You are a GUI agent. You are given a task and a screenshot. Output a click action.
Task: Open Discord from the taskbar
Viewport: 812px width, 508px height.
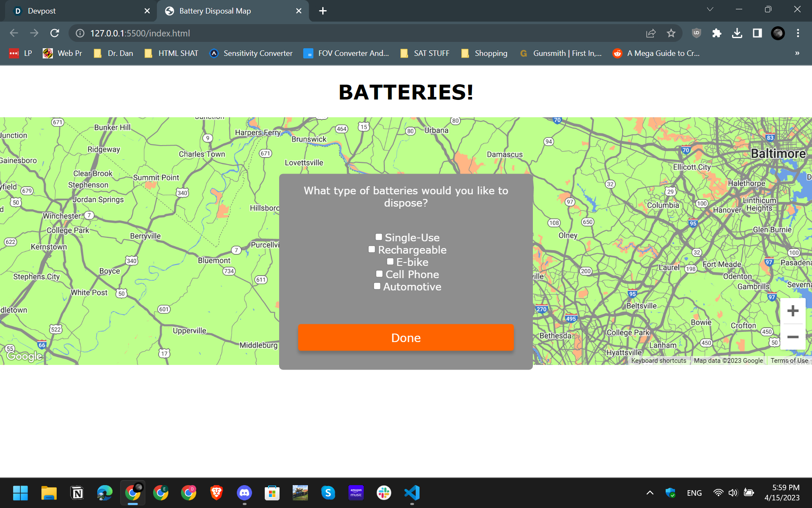click(x=244, y=493)
